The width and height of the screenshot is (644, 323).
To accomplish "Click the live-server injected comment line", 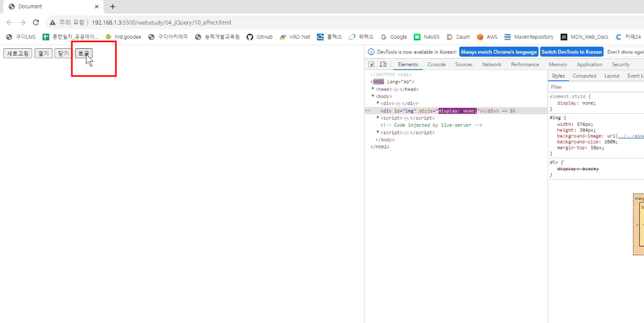I will [431, 125].
